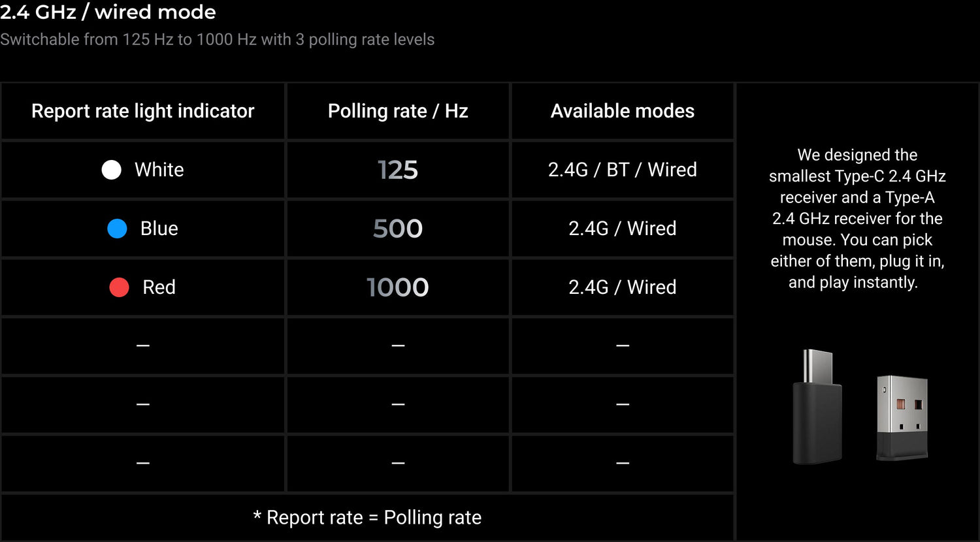The image size is (980, 542).
Task: Select the silver Type-A USB receiver image
Action: (x=902, y=417)
